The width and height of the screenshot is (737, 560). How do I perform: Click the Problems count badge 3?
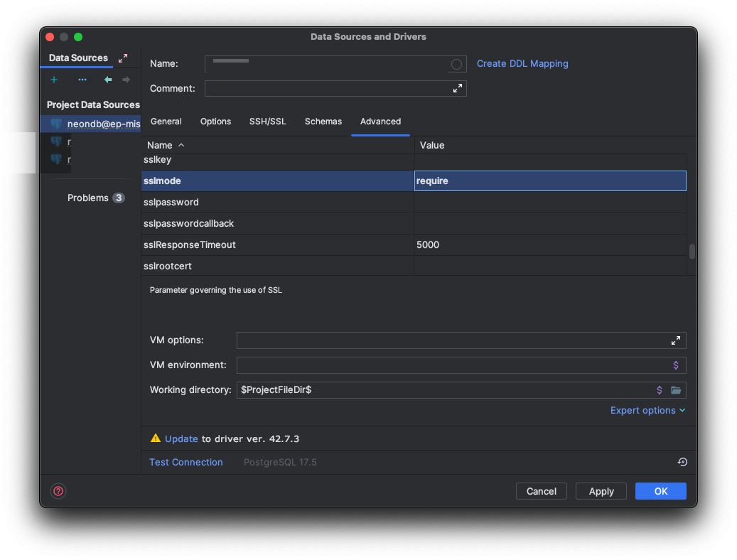(119, 198)
